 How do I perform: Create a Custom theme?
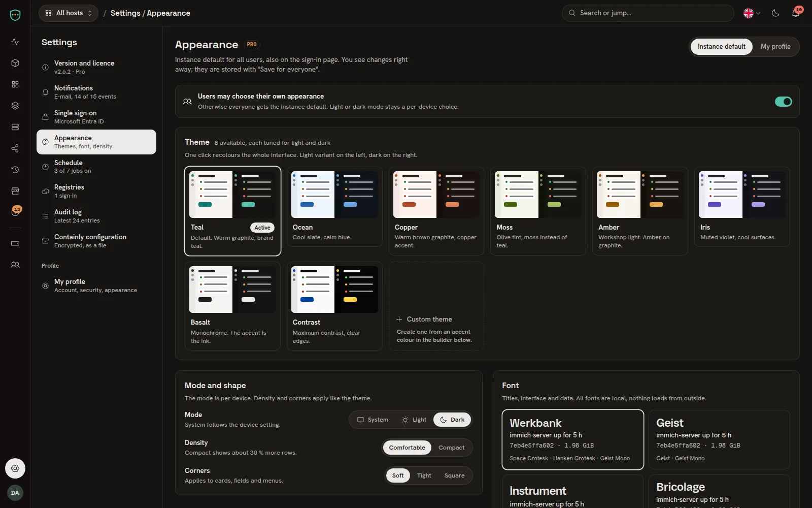[436, 306]
